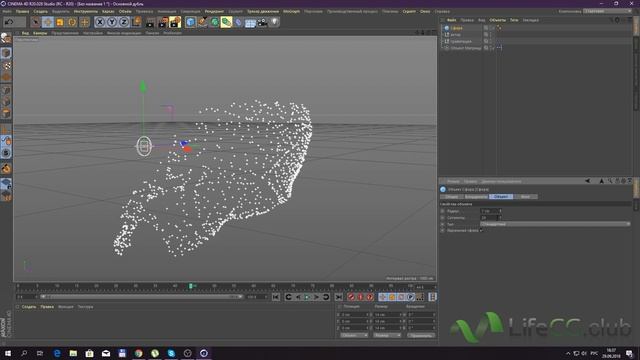The image size is (640, 360).
Task: Select the second object row in Object Manager
Action: point(456,35)
